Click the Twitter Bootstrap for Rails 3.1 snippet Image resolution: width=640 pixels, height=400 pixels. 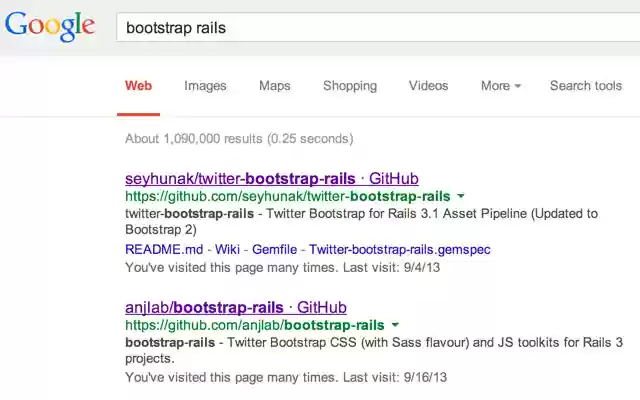(x=361, y=222)
